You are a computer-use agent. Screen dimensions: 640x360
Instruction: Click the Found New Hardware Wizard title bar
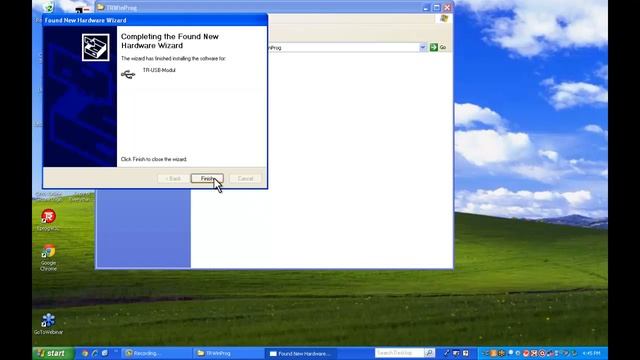pos(155,20)
